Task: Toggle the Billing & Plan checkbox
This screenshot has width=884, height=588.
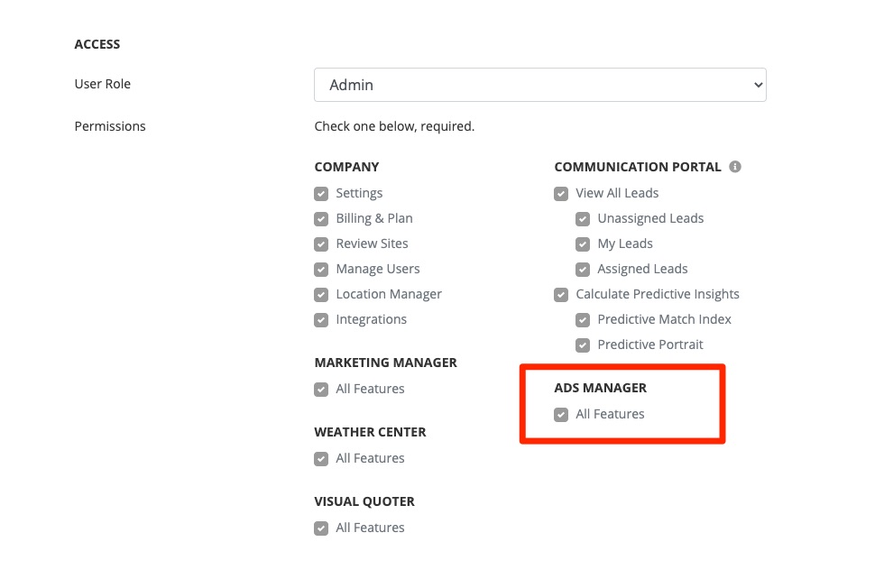Action: [321, 219]
